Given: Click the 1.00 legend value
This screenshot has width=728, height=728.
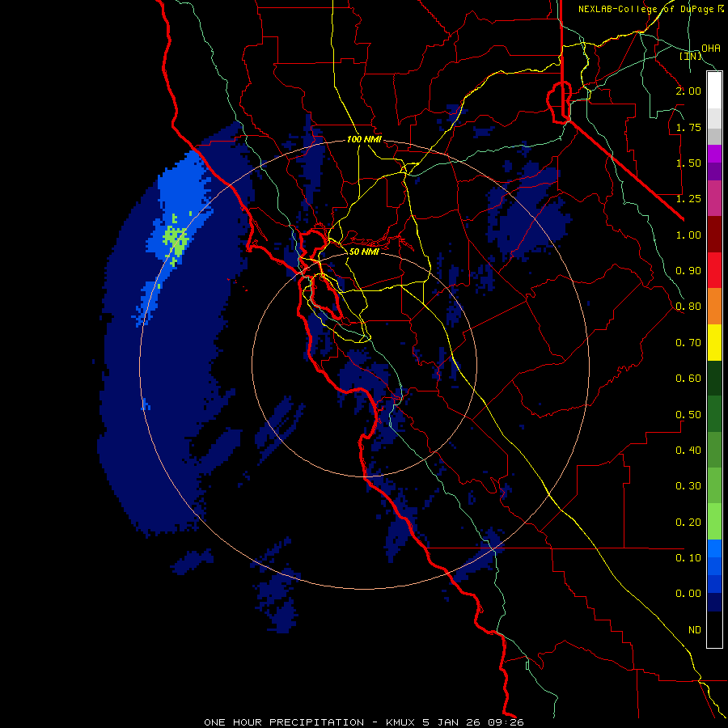Looking at the screenshot, I should pyautogui.click(x=688, y=235).
